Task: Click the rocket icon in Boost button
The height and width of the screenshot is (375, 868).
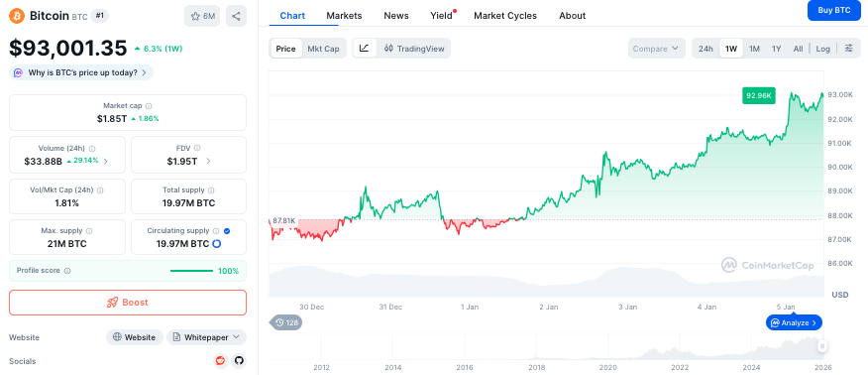Action: (112, 303)
